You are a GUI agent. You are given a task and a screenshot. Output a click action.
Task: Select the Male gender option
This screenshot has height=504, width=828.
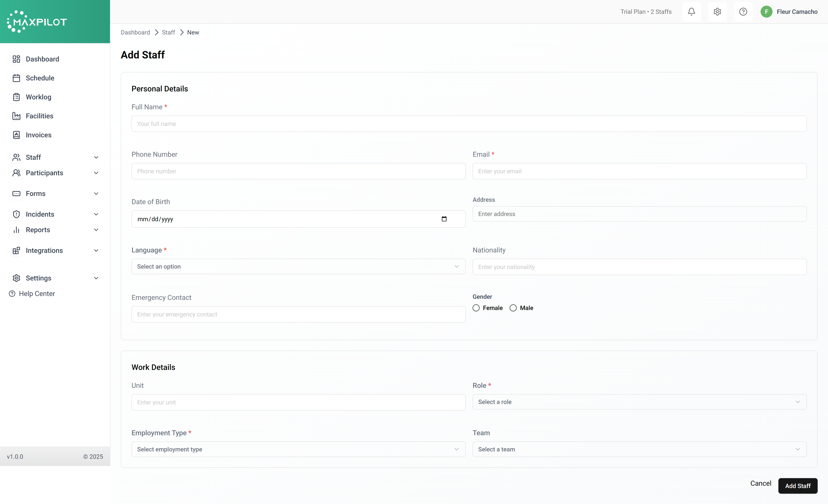coord(513,308)
